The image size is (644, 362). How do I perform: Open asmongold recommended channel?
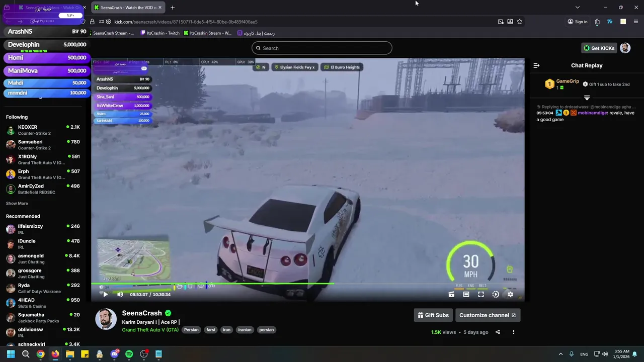coord(44,258)
